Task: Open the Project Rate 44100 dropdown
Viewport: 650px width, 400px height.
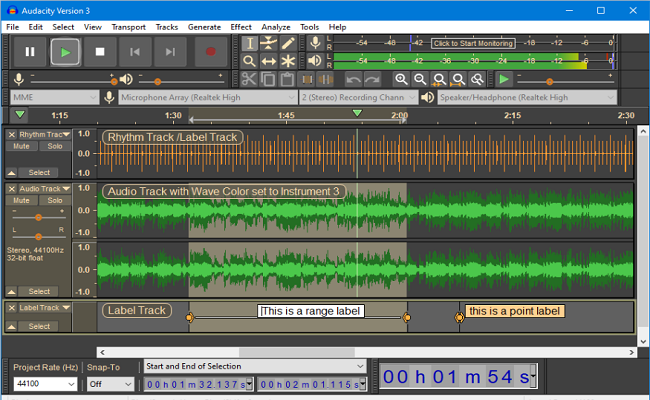Action: (45, 384)
